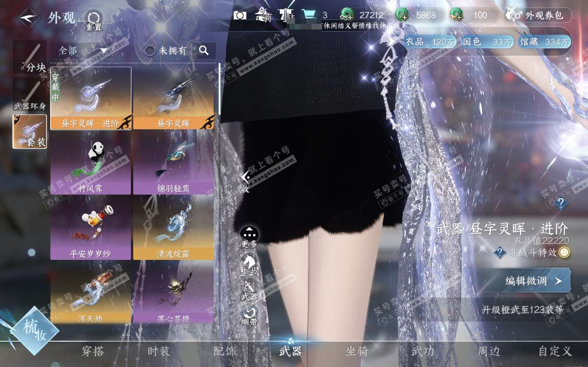The height and width of the screenshot is (367, 588).
Task: Add jade currency beside 27212
Action: point(347,15)
